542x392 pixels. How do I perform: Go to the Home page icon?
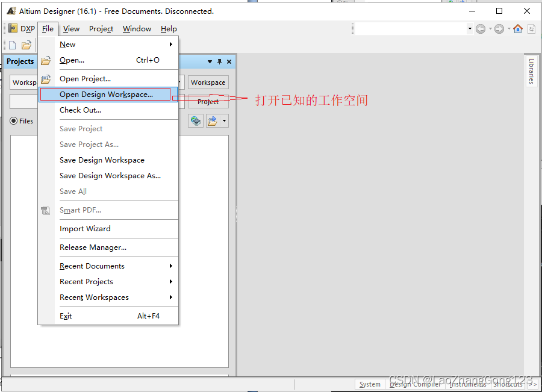coord(518,29)
